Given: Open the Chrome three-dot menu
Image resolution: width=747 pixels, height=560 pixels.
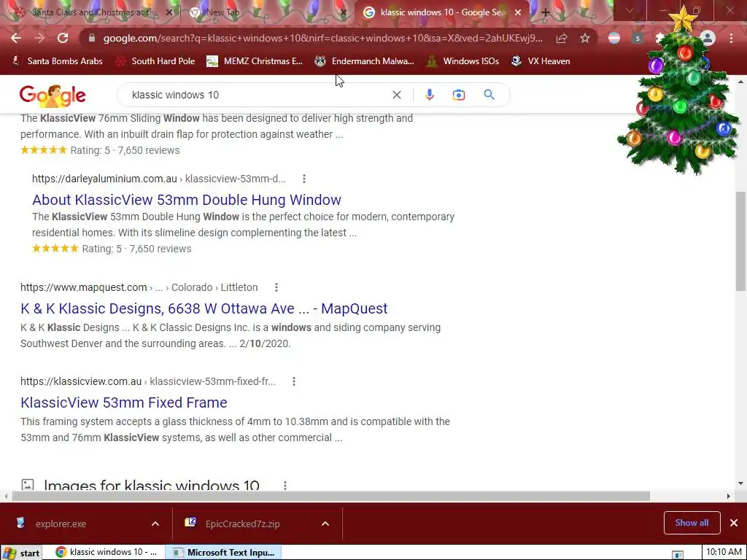Looking at the screenshot, I should coord(731,38).
